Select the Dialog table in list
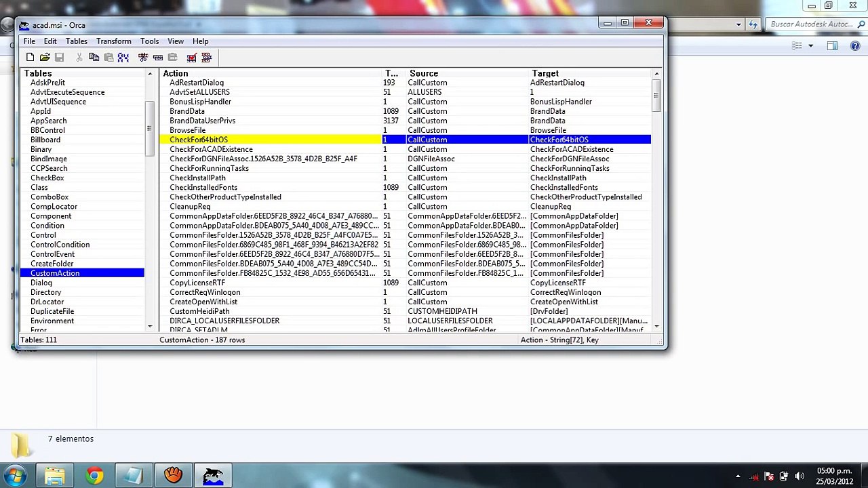The width and height of the screenshot is (868, 488). point(41,283)
